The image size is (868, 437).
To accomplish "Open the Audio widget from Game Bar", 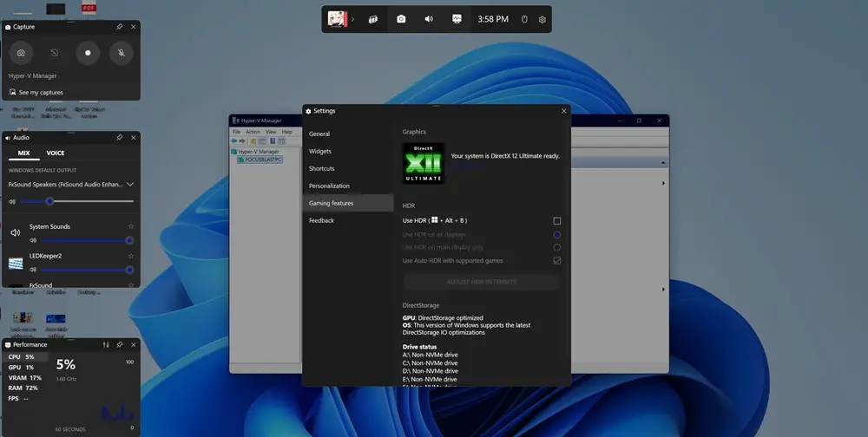I will click(x=429, y=19).
